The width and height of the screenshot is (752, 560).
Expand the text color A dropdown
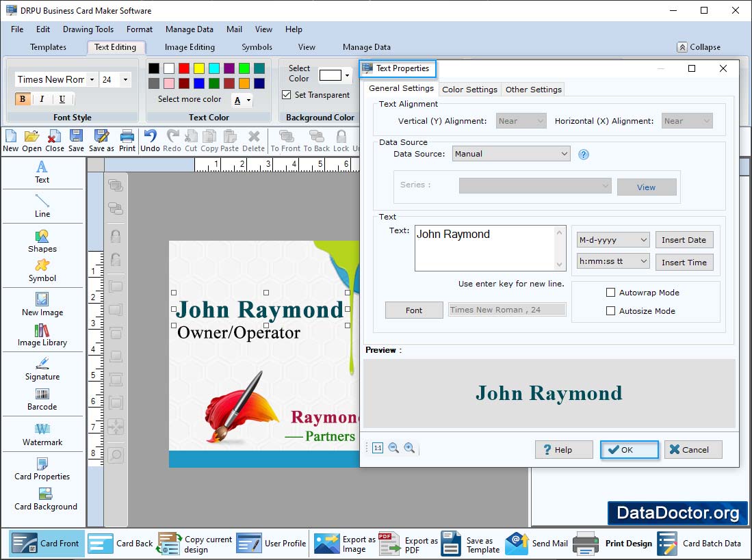click(x=248, y=100)
